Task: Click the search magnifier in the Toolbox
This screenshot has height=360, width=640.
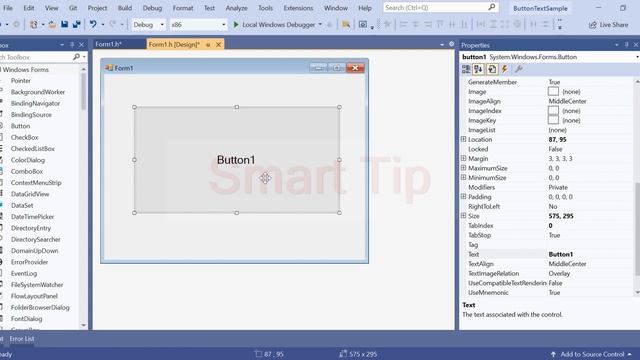Action: coord(76,57)
